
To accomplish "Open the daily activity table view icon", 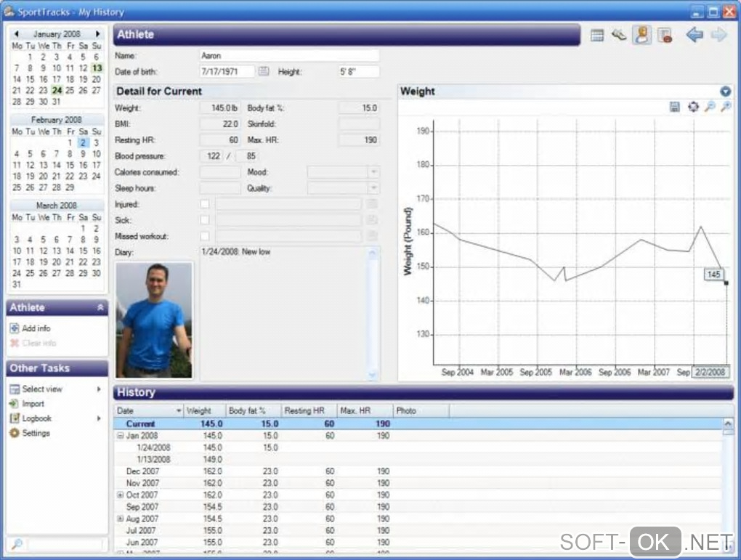I will click(597, 36).
